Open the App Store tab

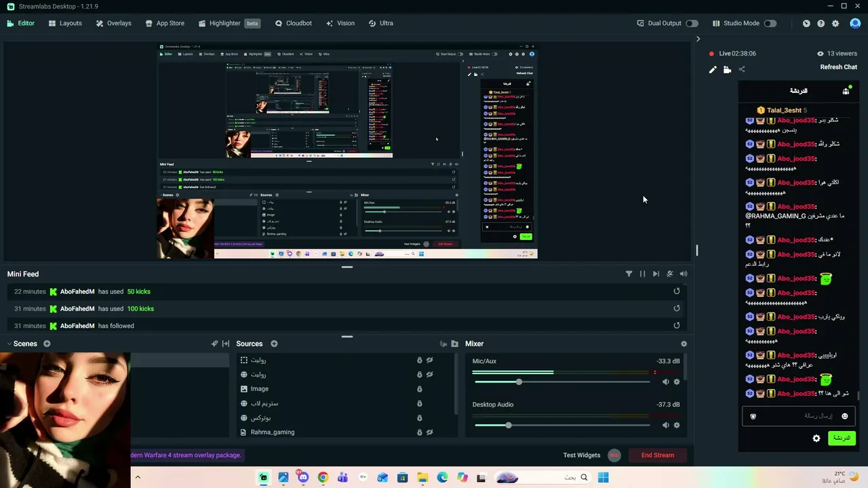165,23
